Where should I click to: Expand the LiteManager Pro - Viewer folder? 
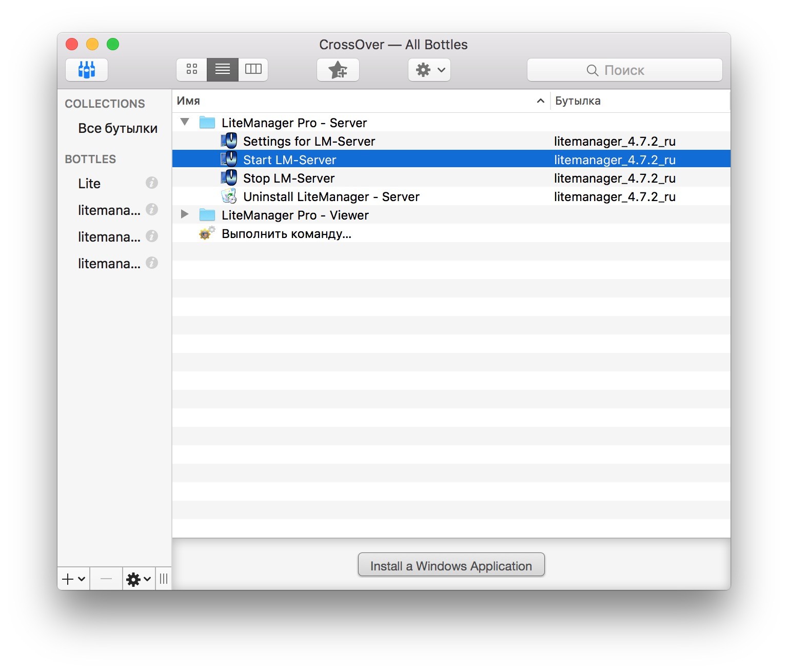click(185, 214)
